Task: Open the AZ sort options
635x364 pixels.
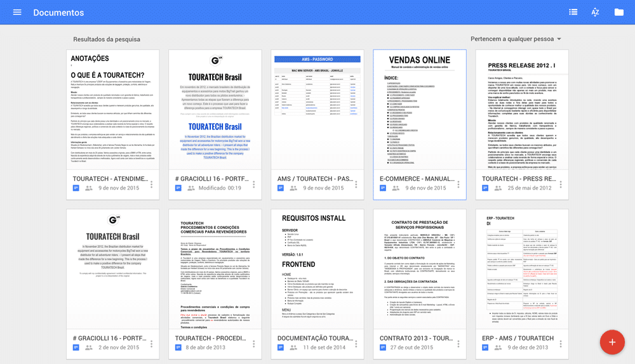Action: pos(595,12)
